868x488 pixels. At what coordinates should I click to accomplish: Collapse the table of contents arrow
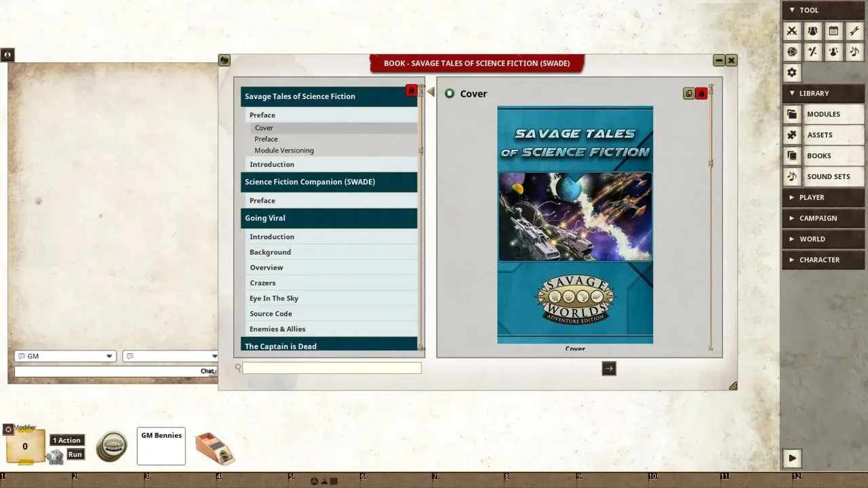point(431,92)
